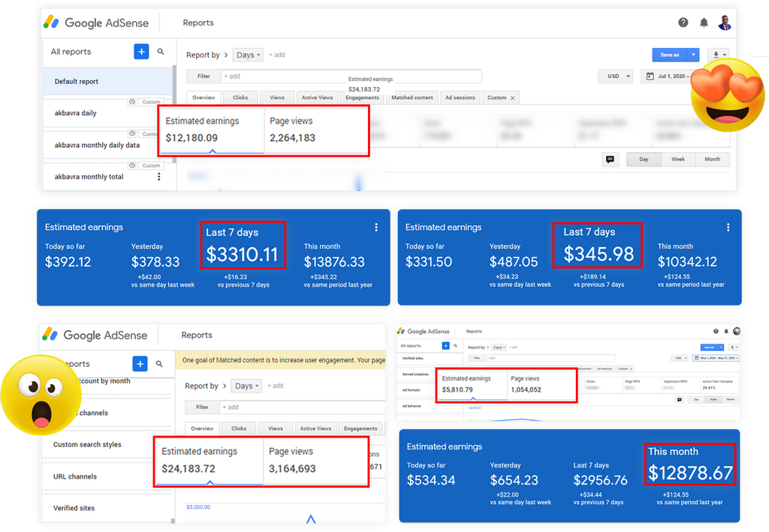Click the + add link beside Days in $24,183.72 report
Image resolution: width=769 pixels, height=532 pixels.
(275, 386)
